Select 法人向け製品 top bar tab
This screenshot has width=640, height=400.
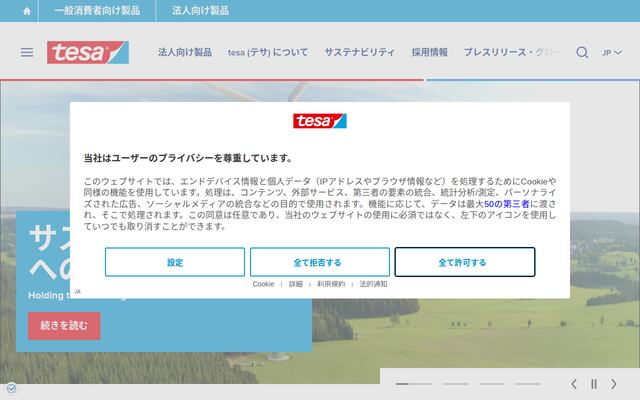(x=200, y=11)
